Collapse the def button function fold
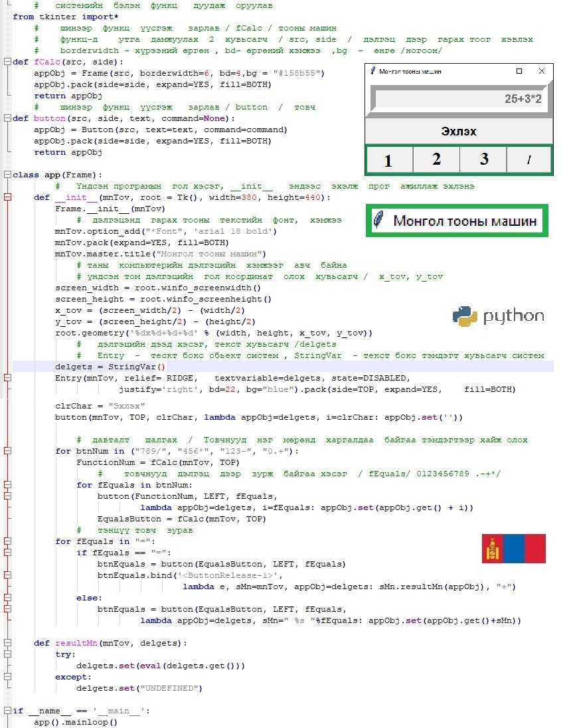 [x=8, y=118]
